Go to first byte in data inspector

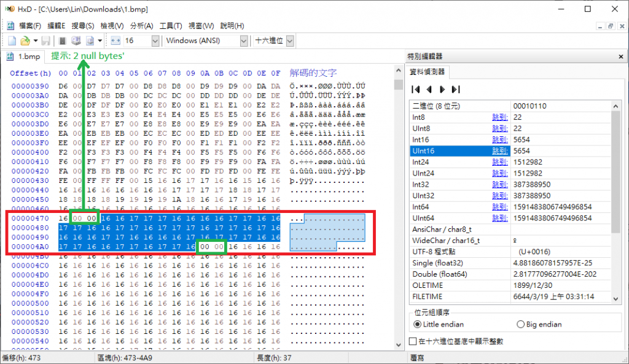[x=416, y=90]
